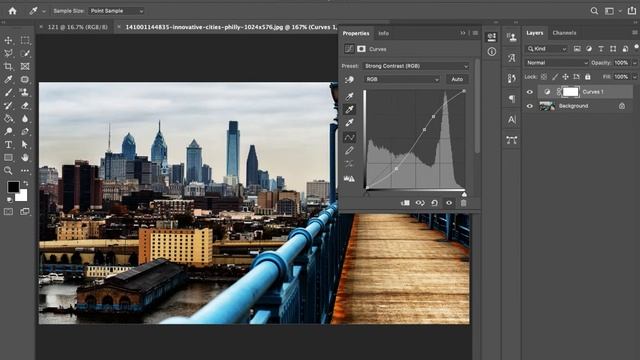640x360 pixels.
Task: Select the Properties tab
Action: pyautogui.click(x=356, y=33)
